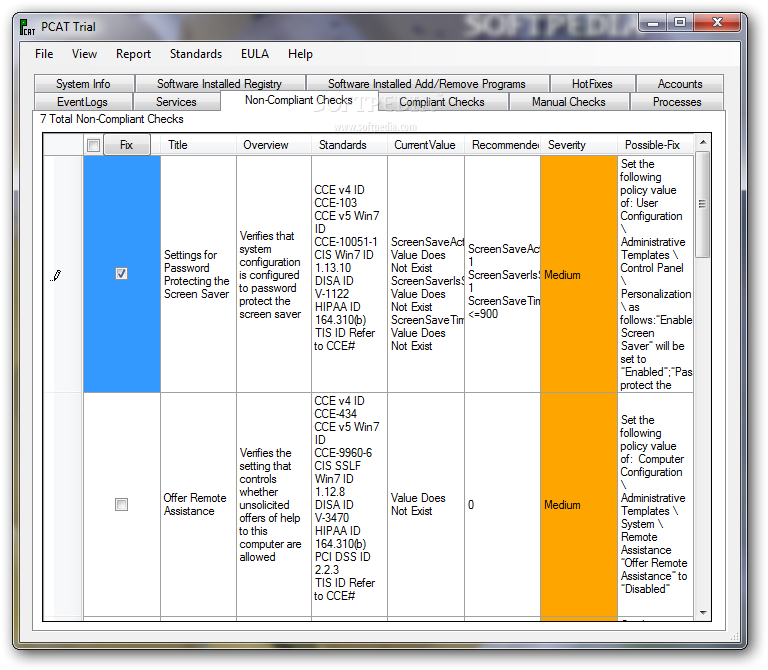
Task: Click recommended value '0' cell
Action: point(503,504)
